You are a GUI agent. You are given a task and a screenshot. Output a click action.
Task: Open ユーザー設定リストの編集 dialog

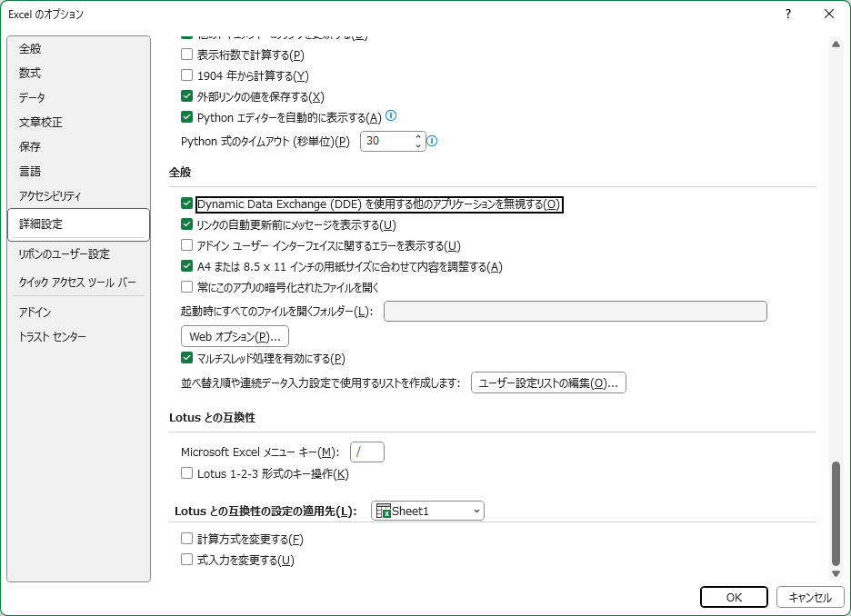548,383
